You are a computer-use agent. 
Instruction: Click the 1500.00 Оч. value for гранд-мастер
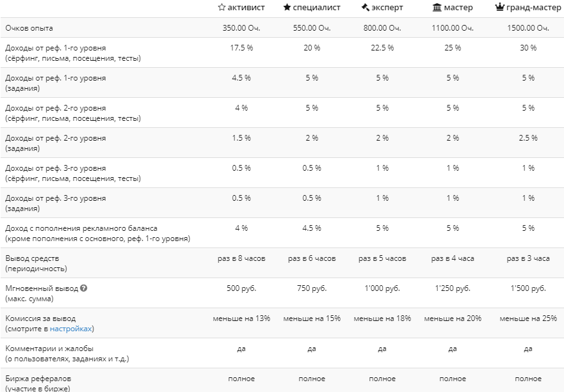click(528, 28)
